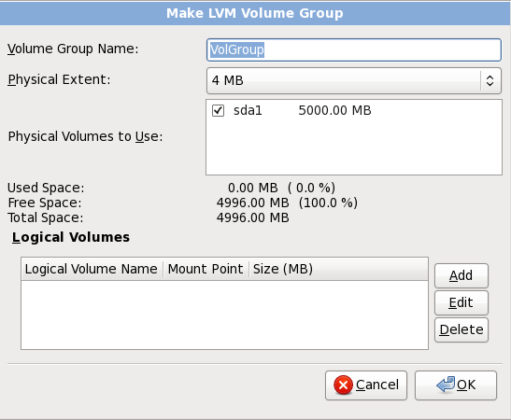This screenshot has width=511, height=420.
Task: Click the Cancel button
Action: pyautogui.click(x=366, y=385)
